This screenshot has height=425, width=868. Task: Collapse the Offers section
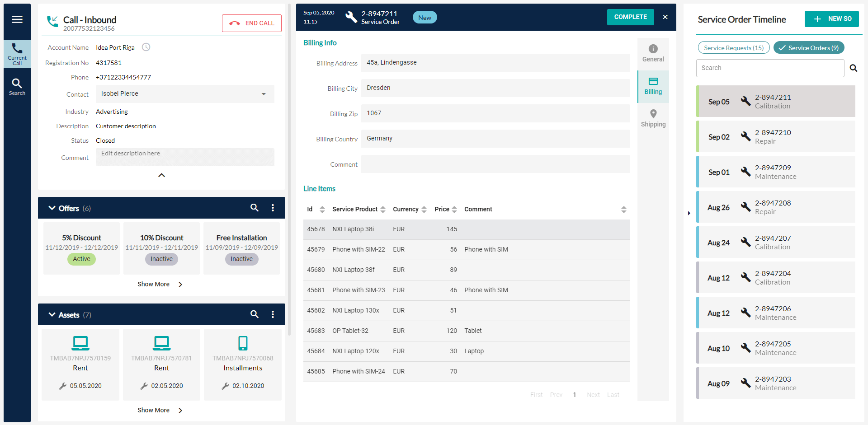[52, 208]
